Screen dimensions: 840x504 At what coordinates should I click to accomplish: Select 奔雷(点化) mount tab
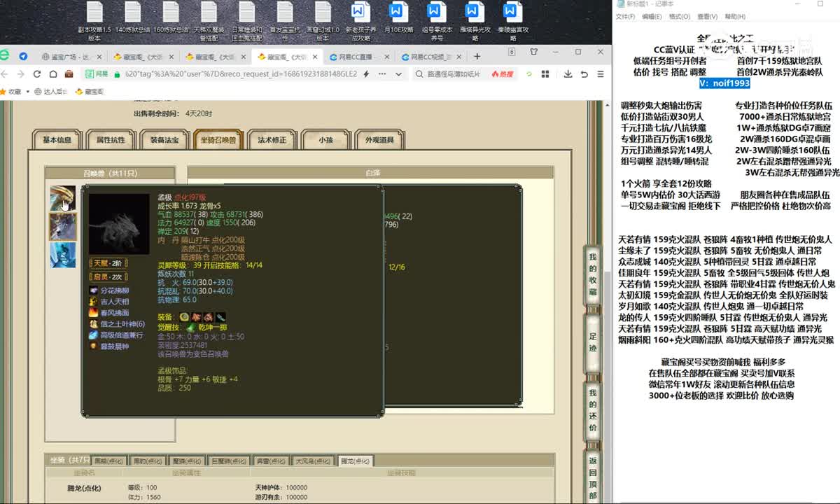271,461
